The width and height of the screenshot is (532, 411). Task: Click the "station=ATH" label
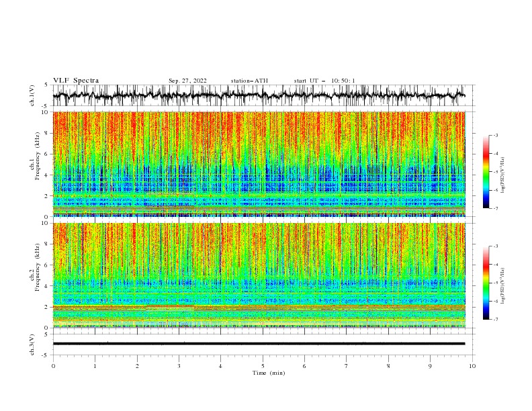click(249, 81)
